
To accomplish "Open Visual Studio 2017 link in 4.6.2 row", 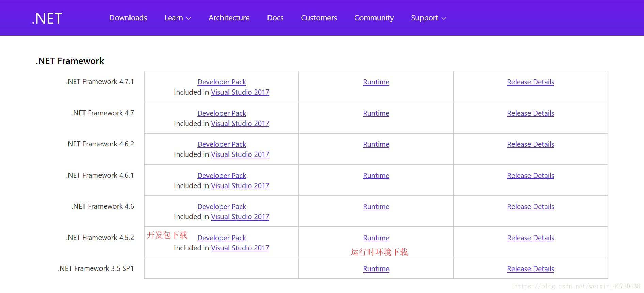I will point(240,154).
